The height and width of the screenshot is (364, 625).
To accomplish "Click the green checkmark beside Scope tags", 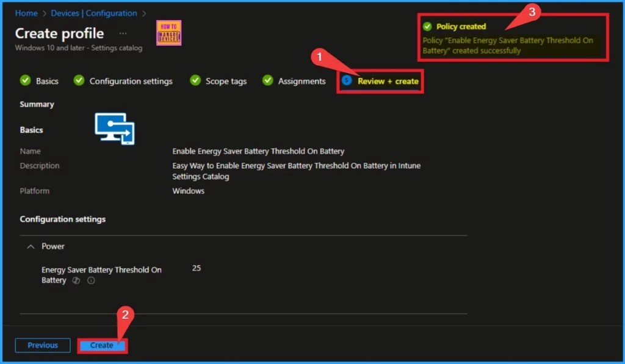I will (195, 80).
